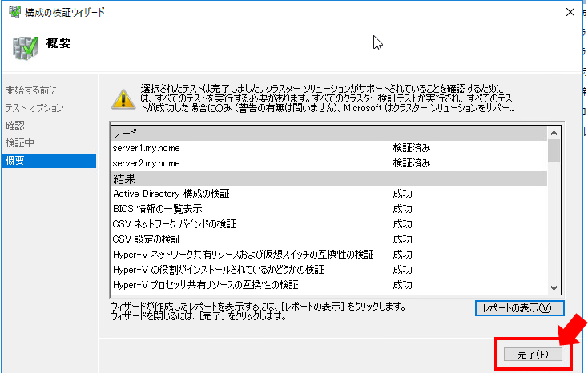Click the results list scrollbar thumb
This screenshot has height=373, width=588.
coord(554,151)
